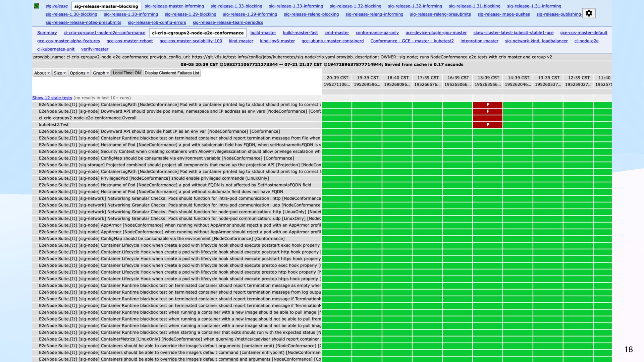
Task: Open the Graph dropdown menu
Action: pos(101,73)
